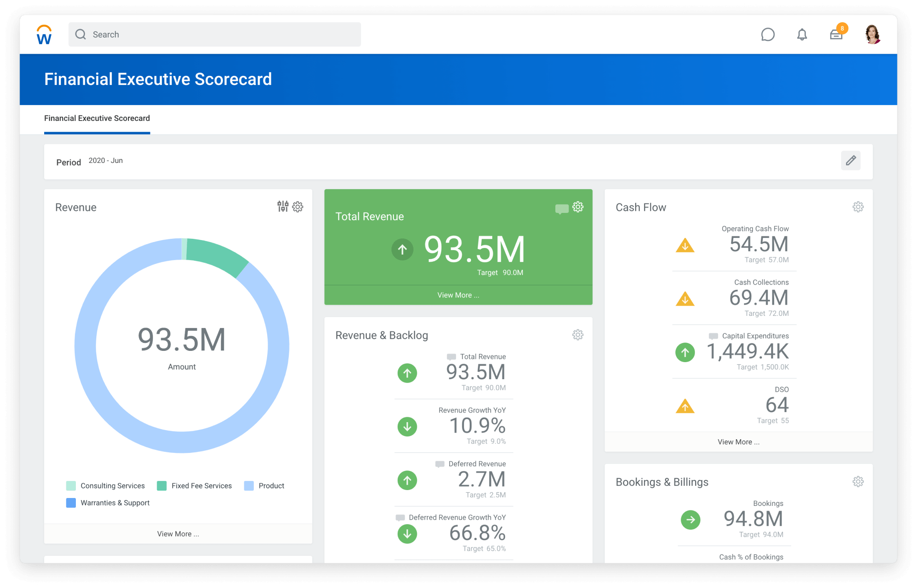Open Total Revenue card comment bubble
The width and height of the screenshot is (917, 588).
click(x=561, y=208)
